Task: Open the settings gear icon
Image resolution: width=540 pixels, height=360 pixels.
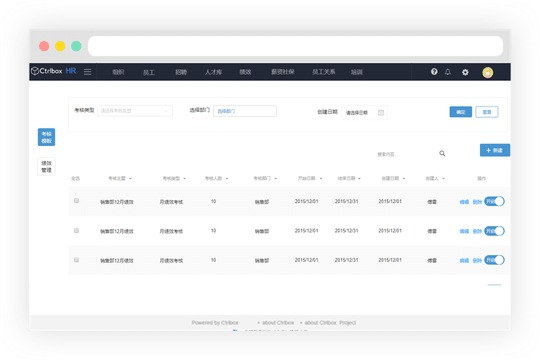Action: click(x=465, y=72)
